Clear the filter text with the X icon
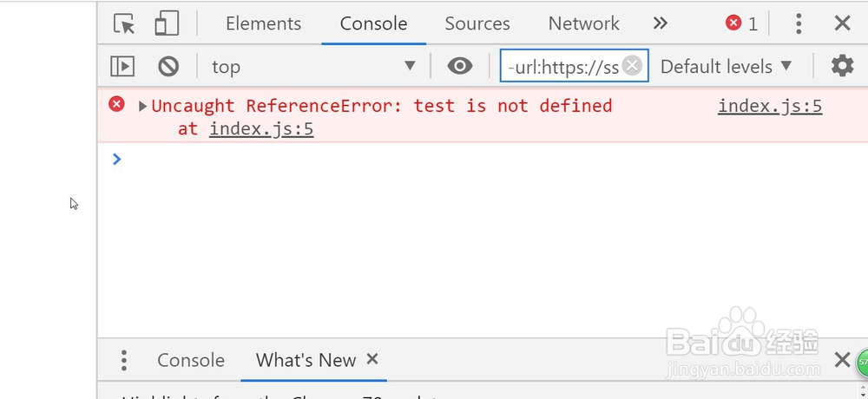Viewport: 868px width, 399px height. pyautogui.click(x=633, y=66)
